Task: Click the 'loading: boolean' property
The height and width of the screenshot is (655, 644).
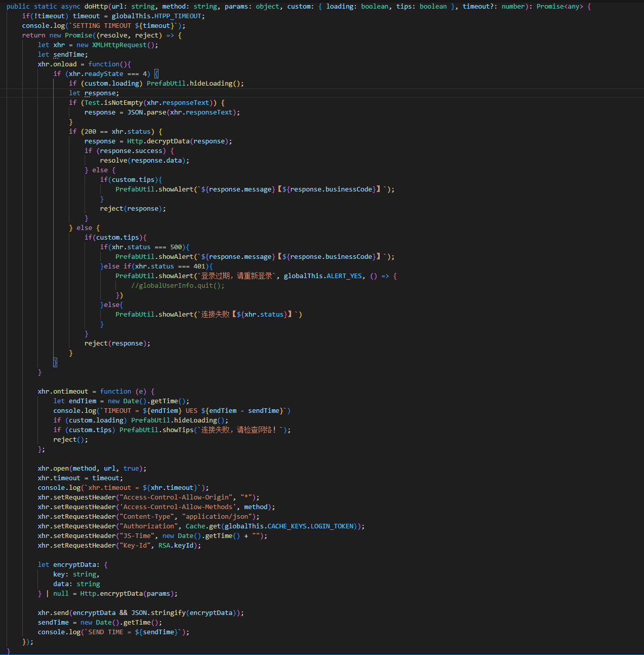Action: pos(357,7)
